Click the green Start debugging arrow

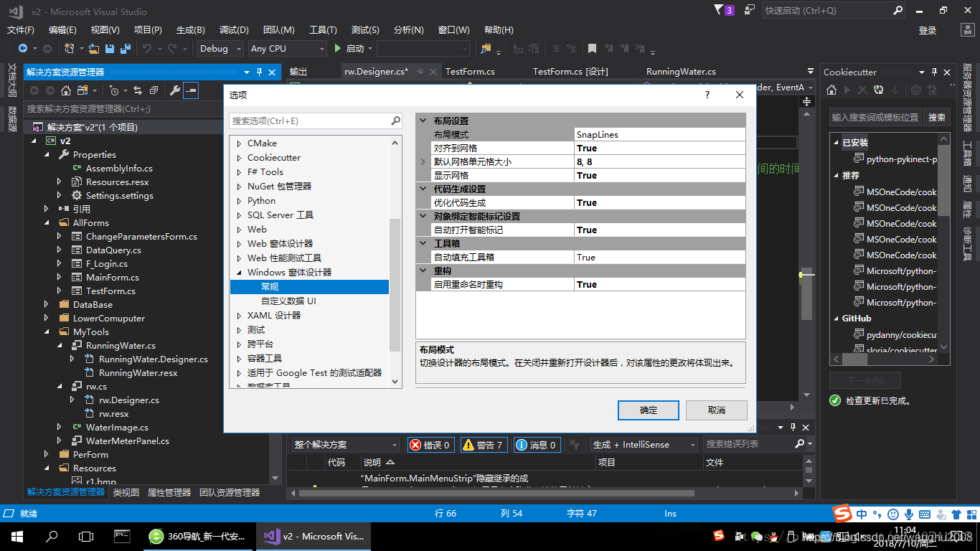[x=338, y=48]
